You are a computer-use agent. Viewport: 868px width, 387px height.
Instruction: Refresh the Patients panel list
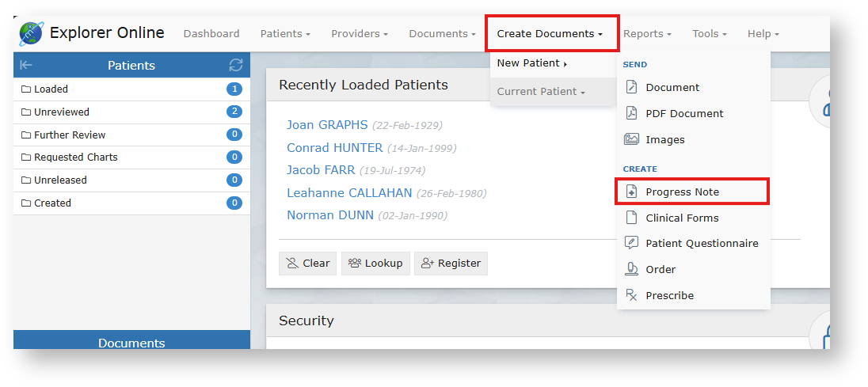click(x=235, y=65)
